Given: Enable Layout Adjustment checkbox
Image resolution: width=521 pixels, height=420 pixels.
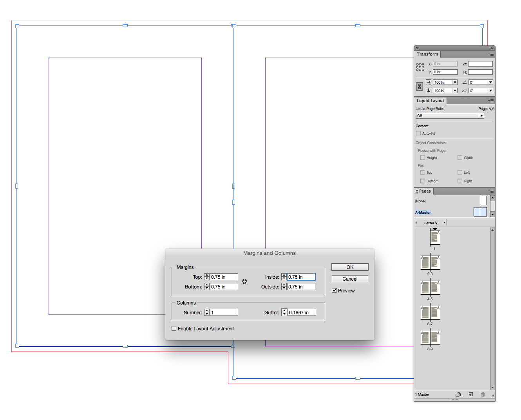Looking at the screenshot, I should [x=174, y=328].
